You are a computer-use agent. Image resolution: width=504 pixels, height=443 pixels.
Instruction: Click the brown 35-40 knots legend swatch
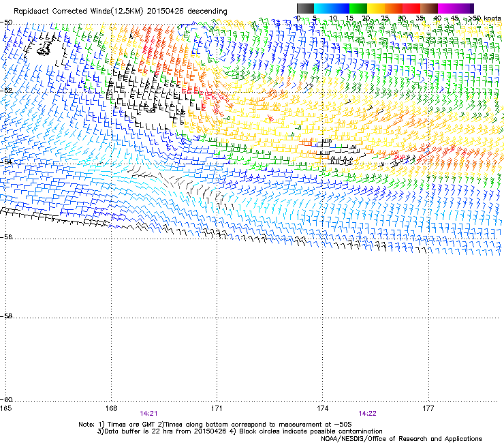tap(429, 8)
